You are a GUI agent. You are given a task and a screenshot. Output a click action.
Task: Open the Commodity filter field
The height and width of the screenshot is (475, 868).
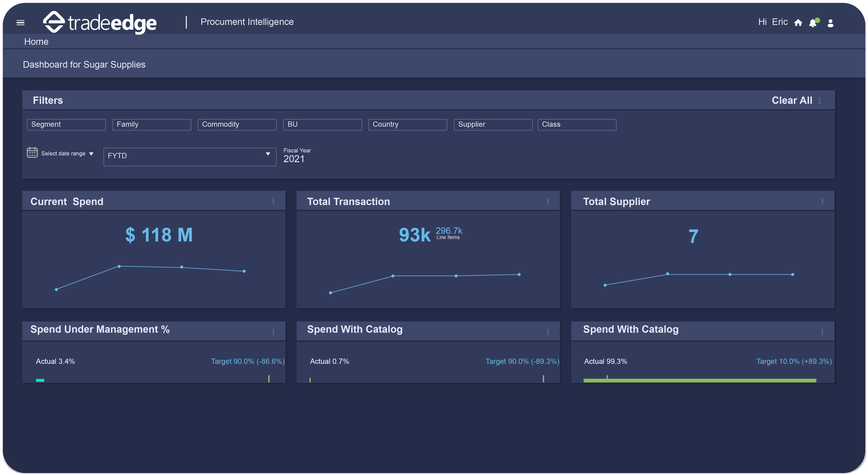point(237,124)
